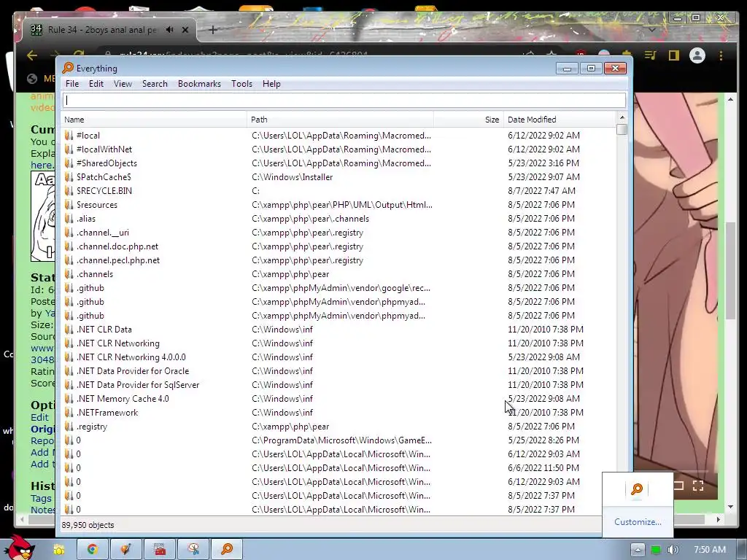Select the .channels folder icon

click(x=69, y=274)
